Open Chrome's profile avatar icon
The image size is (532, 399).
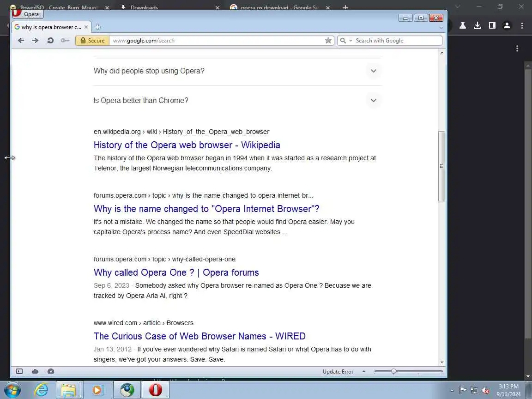[507, 25]
